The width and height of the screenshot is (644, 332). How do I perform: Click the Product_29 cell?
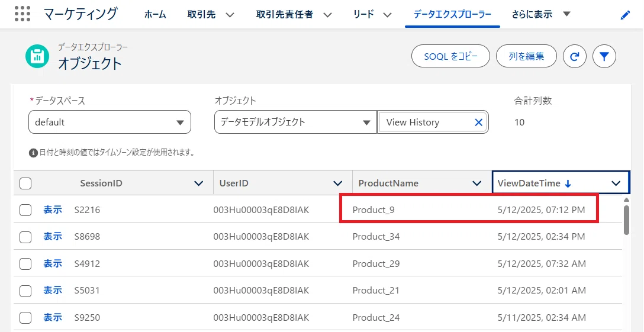click(x=376, y=264)
